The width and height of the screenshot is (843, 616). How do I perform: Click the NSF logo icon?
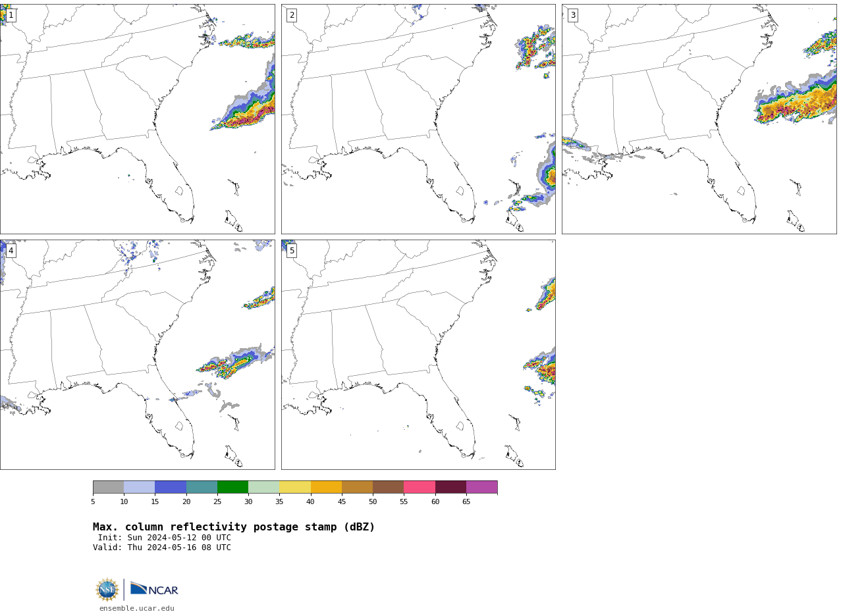tap(107, 590)
